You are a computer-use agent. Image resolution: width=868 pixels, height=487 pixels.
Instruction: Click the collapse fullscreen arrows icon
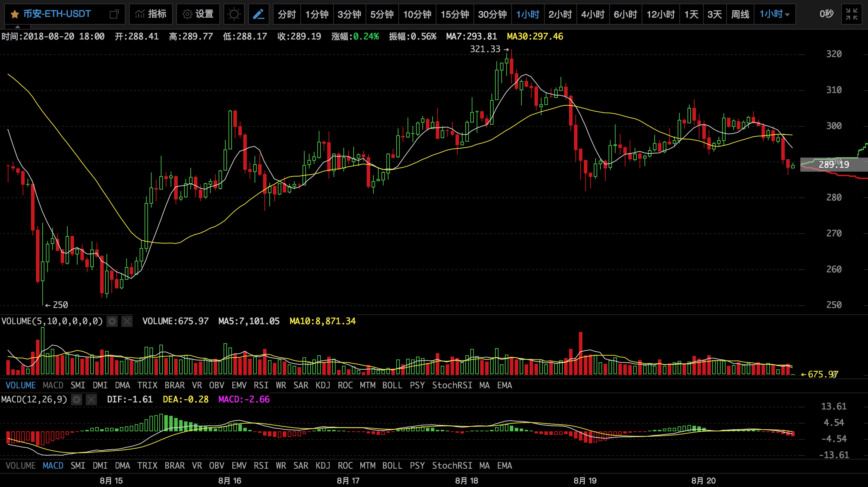click(852, 14)
